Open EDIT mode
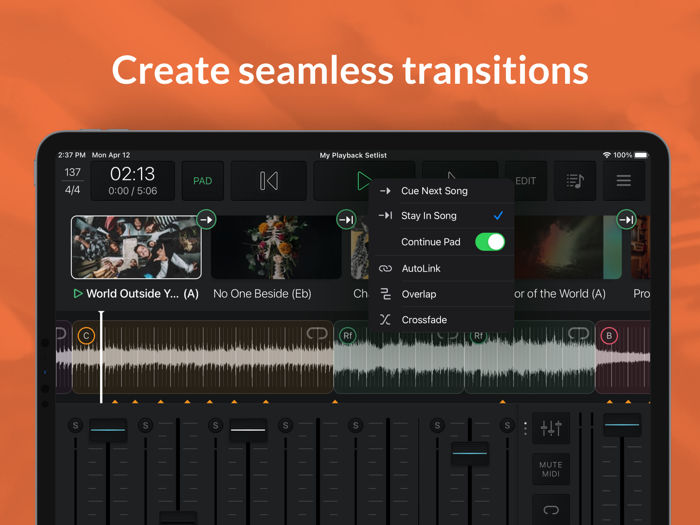This screenshot has height=525, width=700. pyautogui.click(x=525, y=181)
